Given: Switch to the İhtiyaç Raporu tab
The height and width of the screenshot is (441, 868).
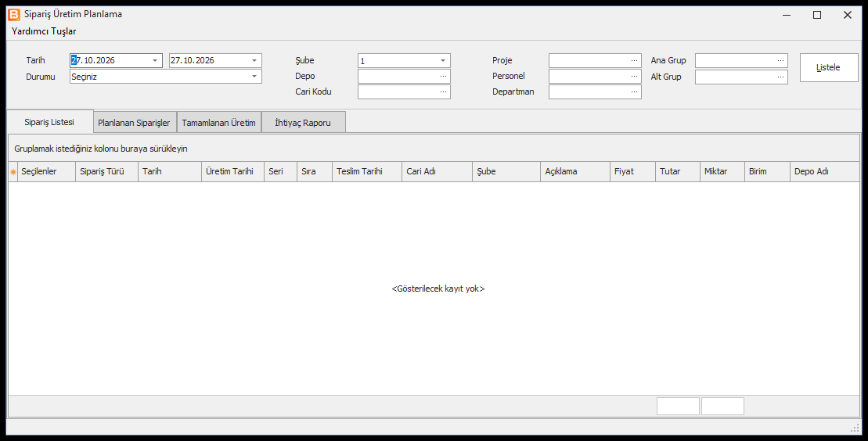Looking at the screenshot, I should coord(303,123).
